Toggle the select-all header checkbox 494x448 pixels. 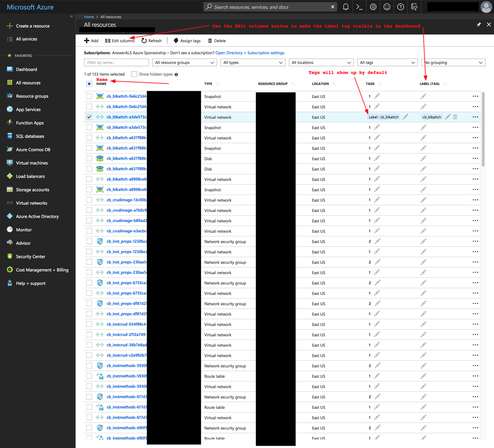click(x=89, y=84)
